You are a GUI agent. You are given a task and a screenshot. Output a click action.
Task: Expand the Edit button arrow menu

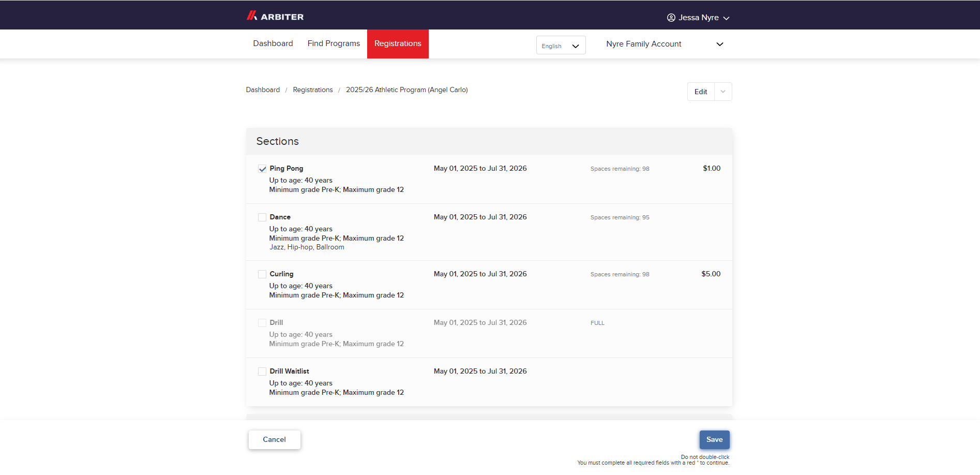(723, 92)
